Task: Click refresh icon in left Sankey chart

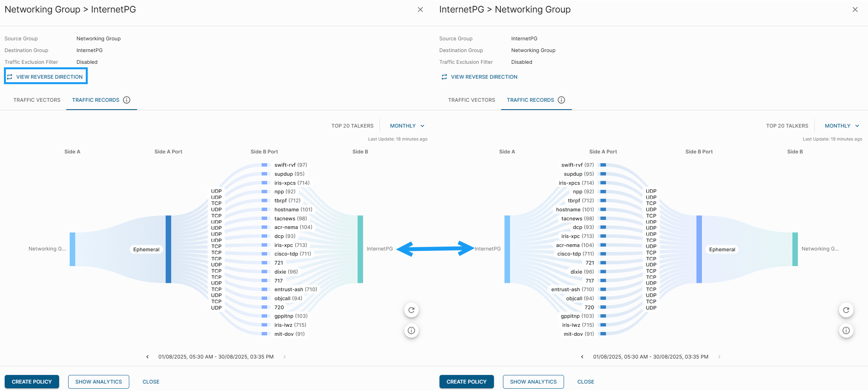Action: (x=411, y=310)
